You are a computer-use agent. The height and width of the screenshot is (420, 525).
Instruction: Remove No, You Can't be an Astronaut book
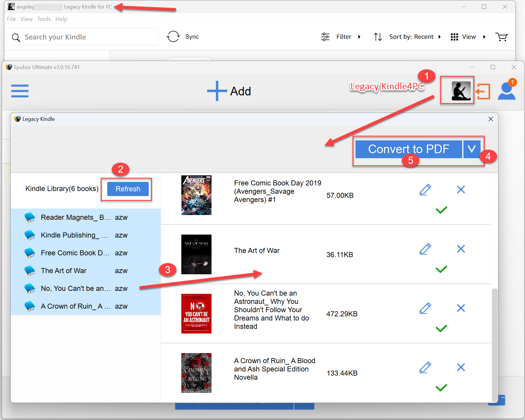click(461, 308)
